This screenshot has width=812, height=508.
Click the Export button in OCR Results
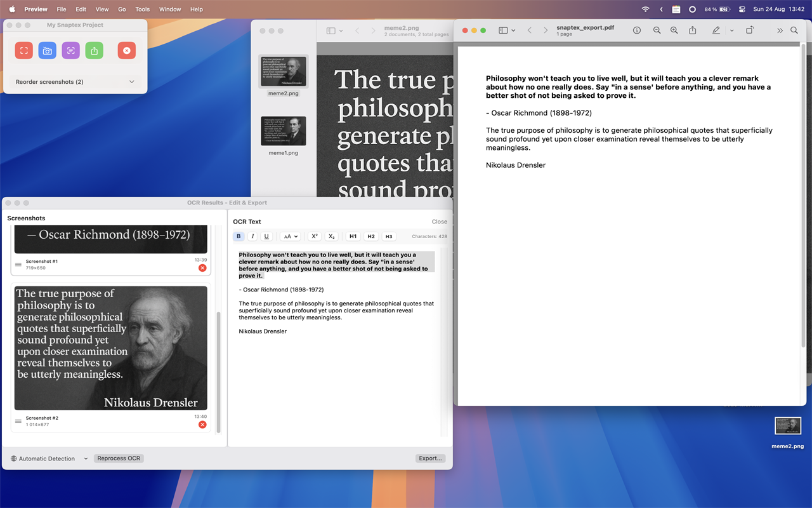point(430,458)
